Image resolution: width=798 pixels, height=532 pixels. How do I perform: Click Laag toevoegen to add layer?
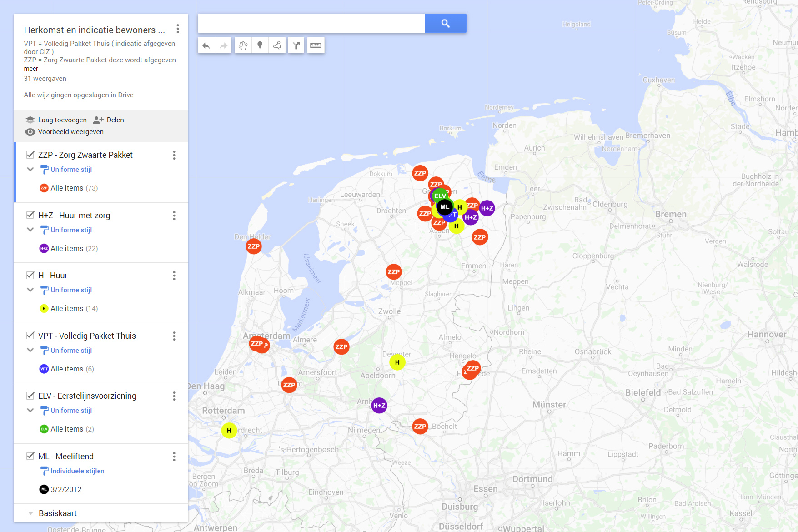tap(56, 120)
